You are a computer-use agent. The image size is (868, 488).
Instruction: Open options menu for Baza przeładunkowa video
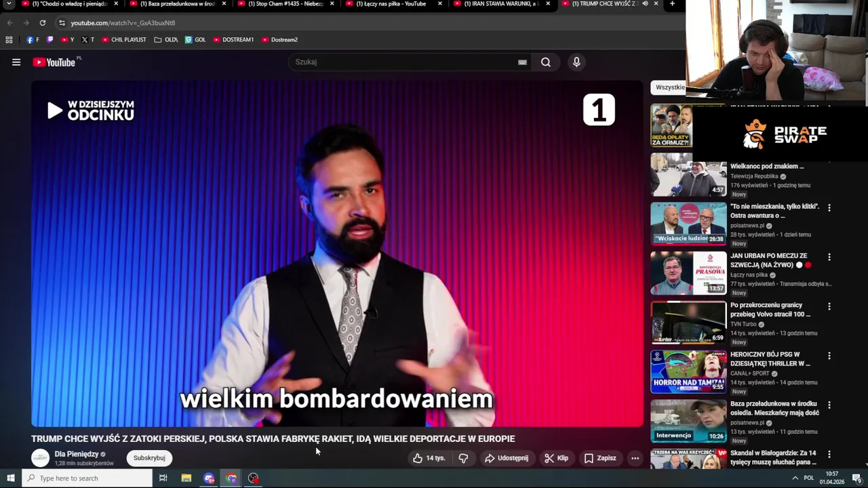click(829, 405)
